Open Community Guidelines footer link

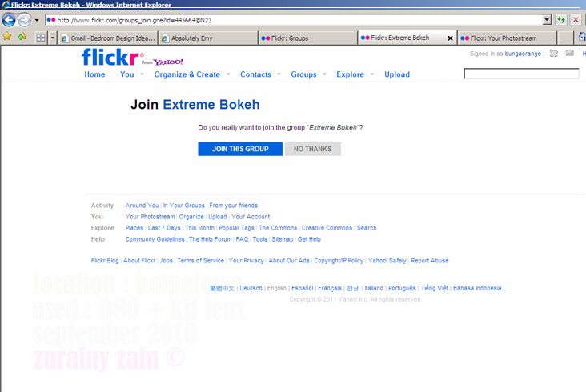(155, 239)
